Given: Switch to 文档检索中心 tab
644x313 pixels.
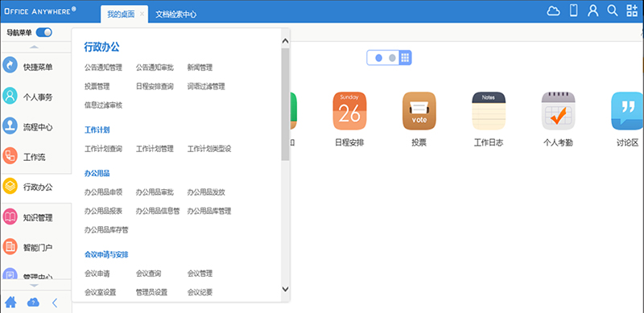Looking at the screenshot, I should (175, 14).
